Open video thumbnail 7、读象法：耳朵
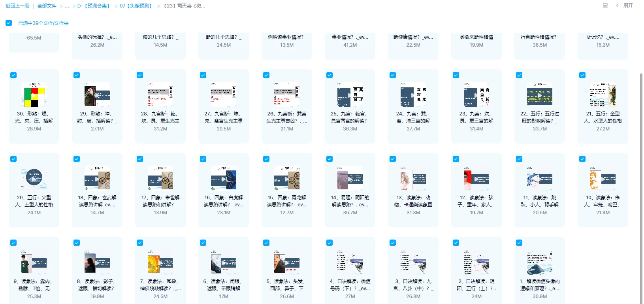The image size is (644, 304). (160, 262)
